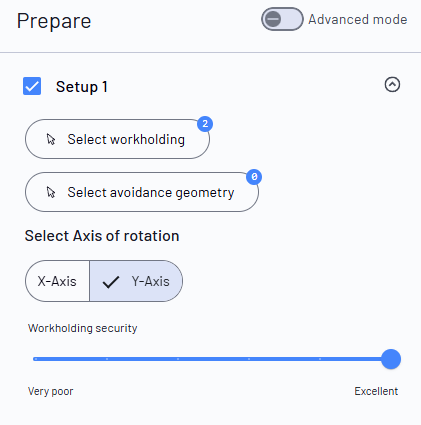Click the middle tick of the security slider

click(178, 359)
